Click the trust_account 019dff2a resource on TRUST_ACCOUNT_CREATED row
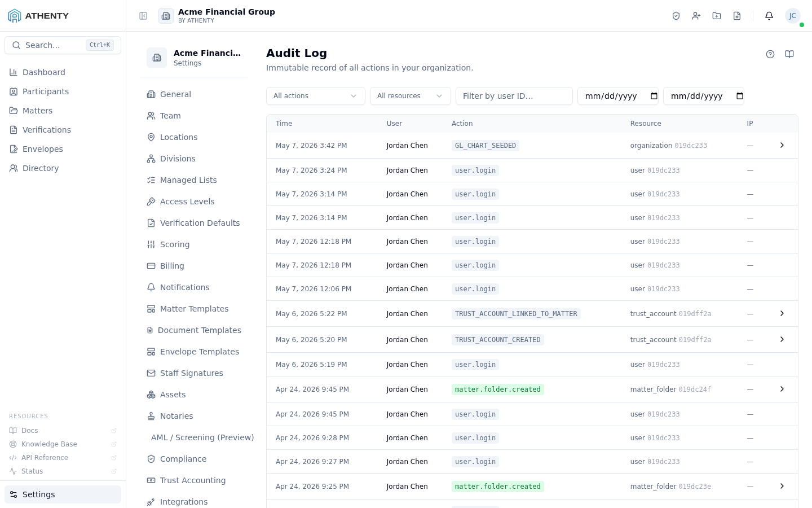Image resolution: width=812 pixels, height=508 pixels. point(670,340)
